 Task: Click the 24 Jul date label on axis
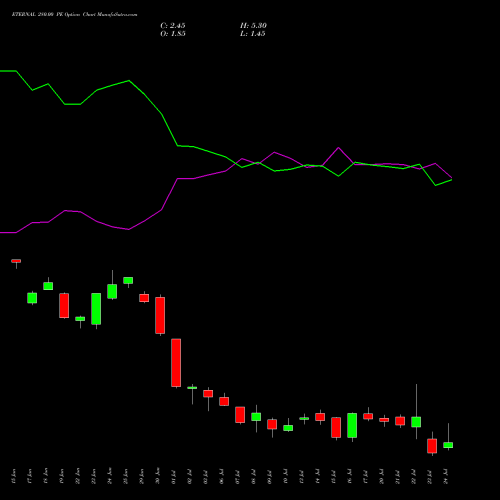coord(445,477)
